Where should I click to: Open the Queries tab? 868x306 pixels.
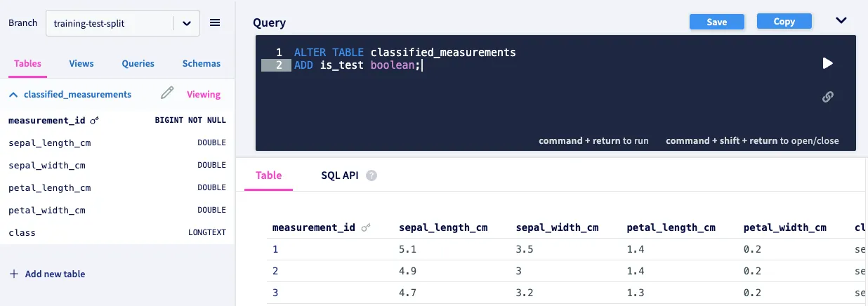(x=138, y=63)
